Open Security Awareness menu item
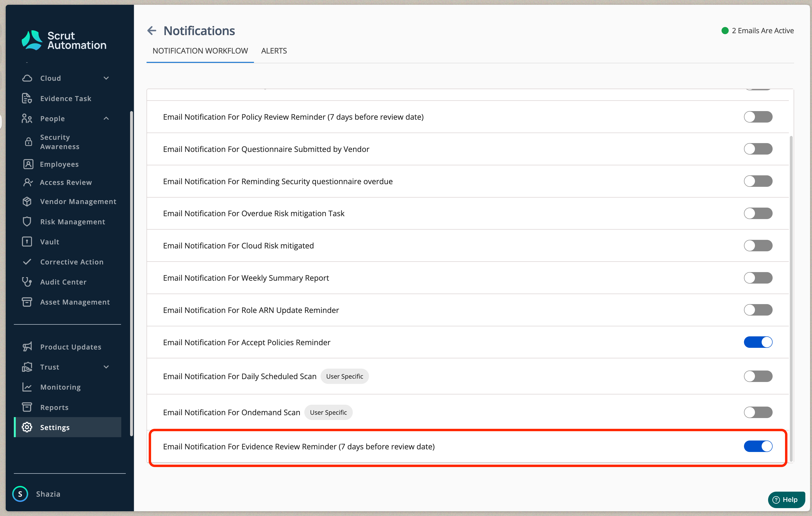 tap(60, 142)
